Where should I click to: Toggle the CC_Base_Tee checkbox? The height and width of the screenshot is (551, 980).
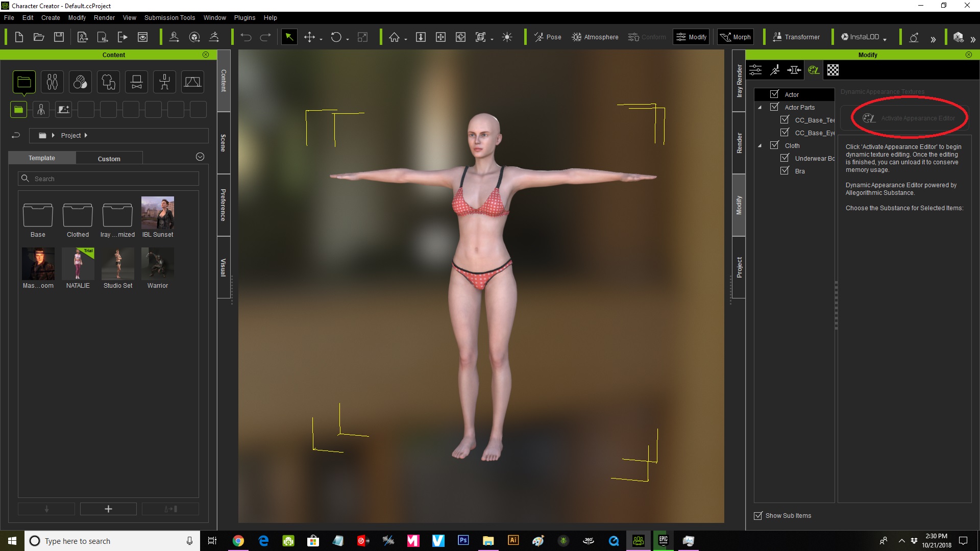click(785, 120)
